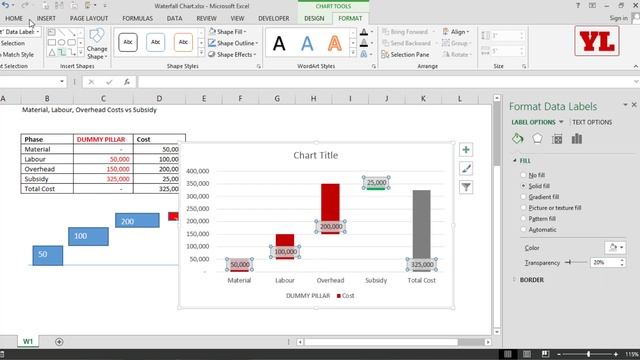Select the 25,000 Subsidy data label
The image size is (640, 360).
coord(376,182)
